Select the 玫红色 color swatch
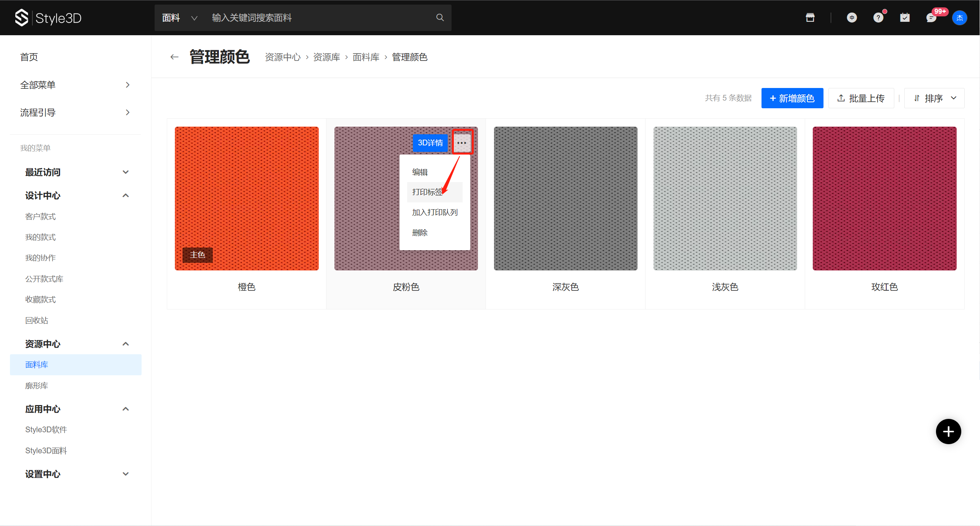 pyautogui.click(x=884, y=199)
